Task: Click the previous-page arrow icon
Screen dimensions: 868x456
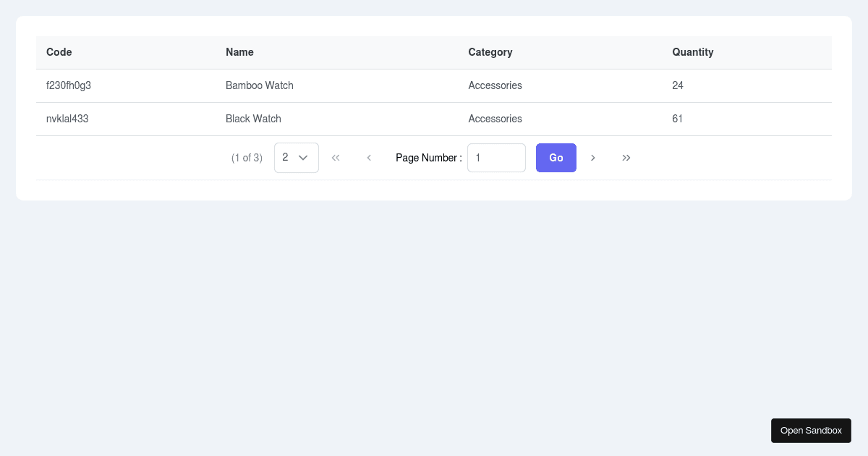Action: pos(369,158)
